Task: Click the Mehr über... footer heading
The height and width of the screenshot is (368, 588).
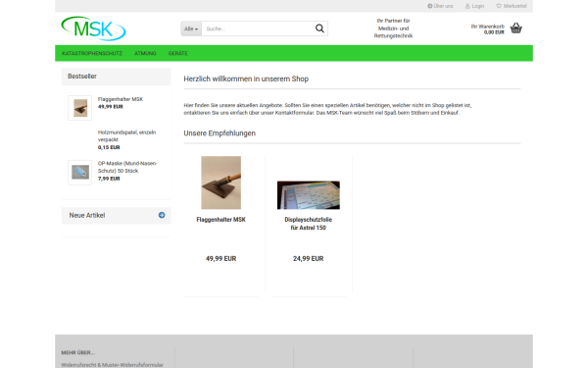Action: 78,352
